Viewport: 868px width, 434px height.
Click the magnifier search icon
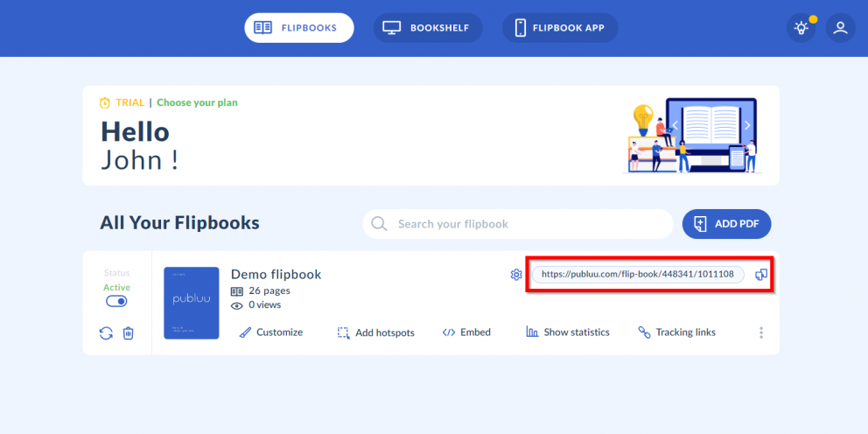(379, 224)
